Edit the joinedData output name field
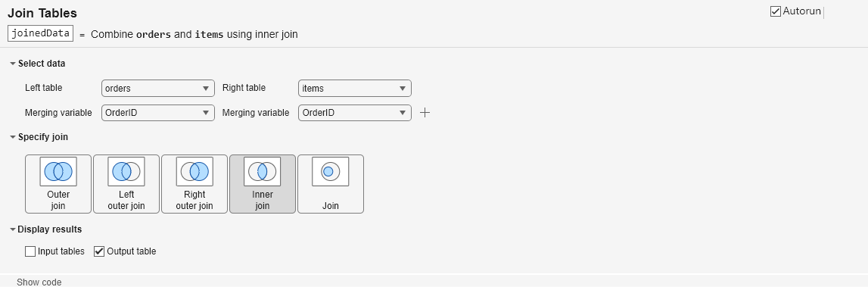 coord(40,33)
